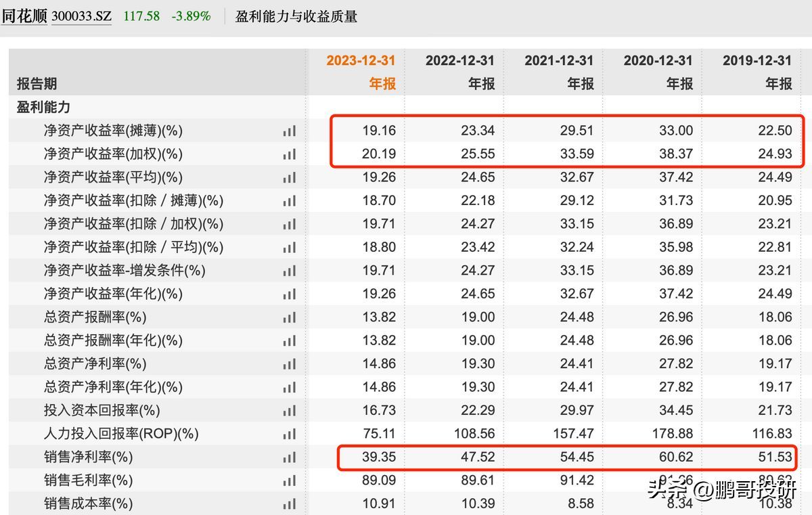Image resolution: width=812 pixels, height=515 pixels.
Task: Click bar chart icon for 净资产收益率(平均)(%)
Action: click(x=290, y=178)
